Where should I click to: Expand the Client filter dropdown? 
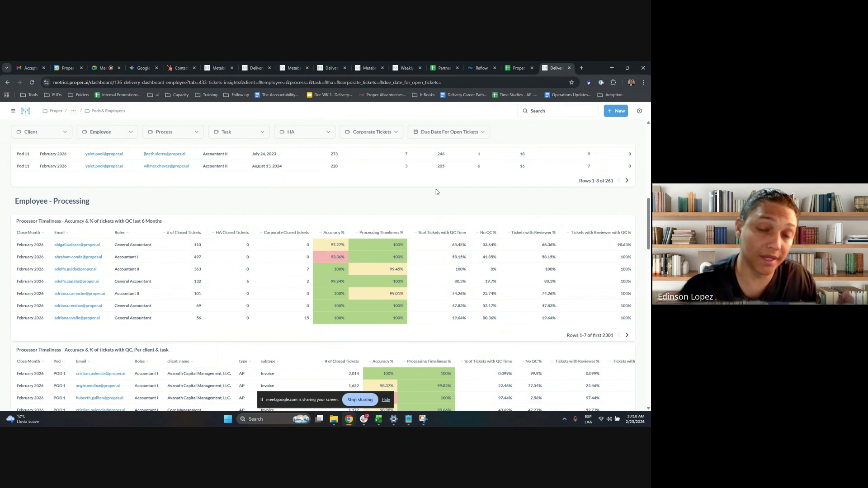[x=41, y=132]
